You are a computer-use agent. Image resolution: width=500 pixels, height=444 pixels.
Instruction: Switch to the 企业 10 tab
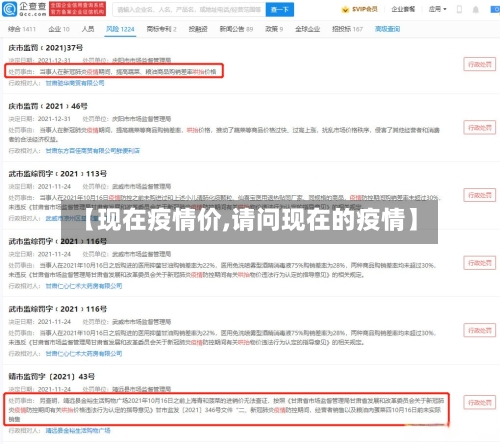pos(59,29)
